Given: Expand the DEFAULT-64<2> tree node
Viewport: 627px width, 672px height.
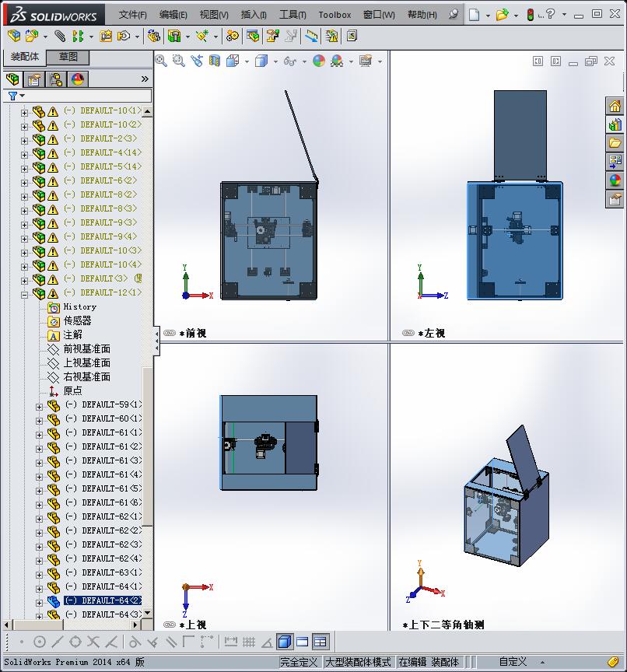Looking at the screenshot, I should click(x=40, y=603).
